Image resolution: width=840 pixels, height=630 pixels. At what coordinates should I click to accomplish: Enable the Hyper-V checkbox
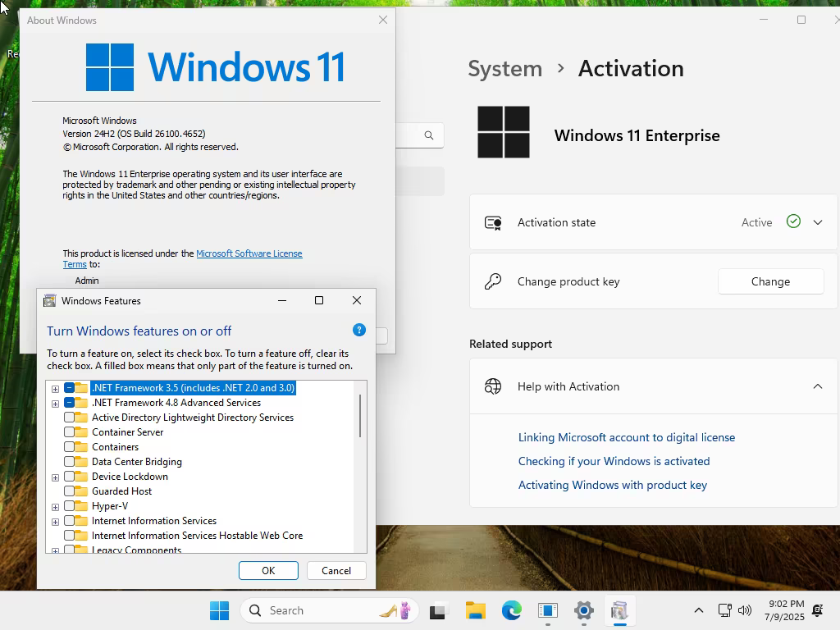click(x=69, y=505)
